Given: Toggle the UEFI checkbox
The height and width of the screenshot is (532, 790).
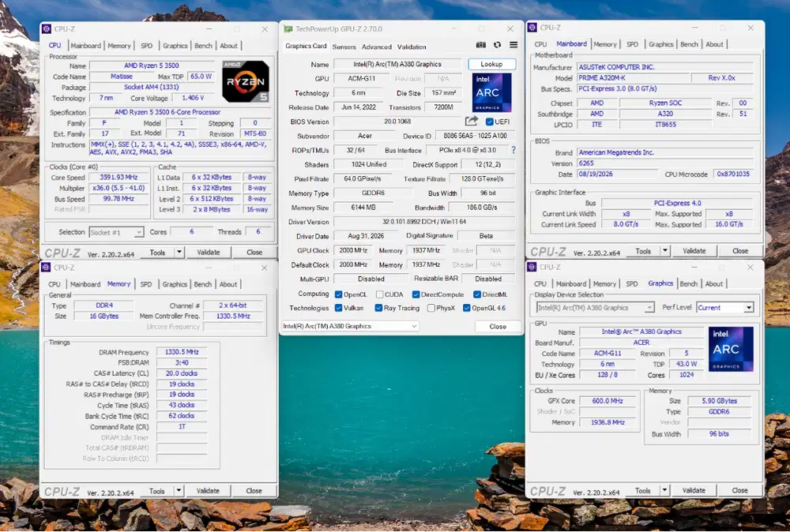Looking at the screenshot, I should (489, 122).
